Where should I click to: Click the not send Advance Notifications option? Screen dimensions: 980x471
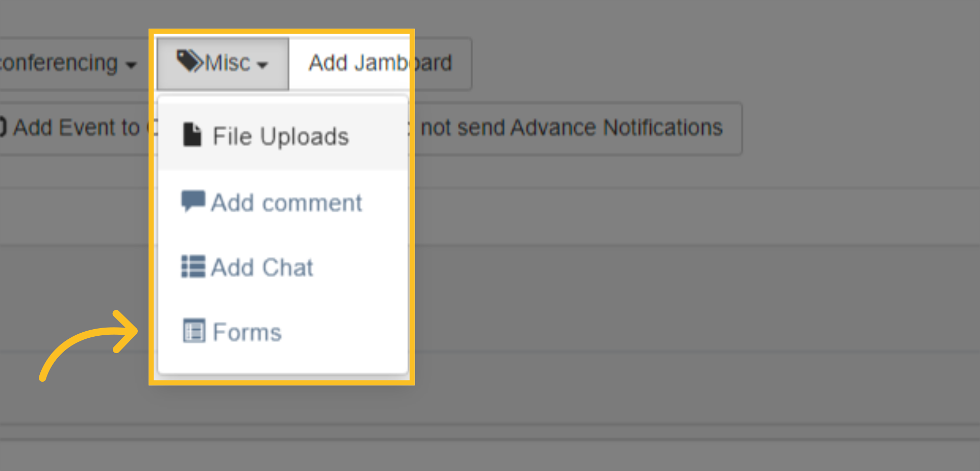572,128
